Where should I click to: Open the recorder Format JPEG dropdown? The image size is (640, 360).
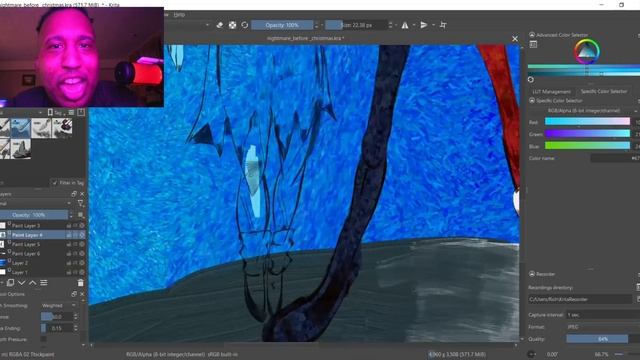603,327
